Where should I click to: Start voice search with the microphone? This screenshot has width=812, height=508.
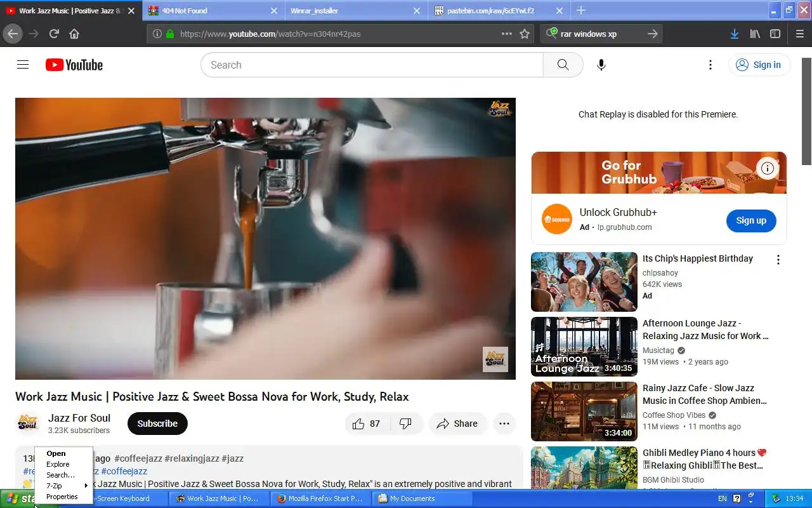click(601, 65)
